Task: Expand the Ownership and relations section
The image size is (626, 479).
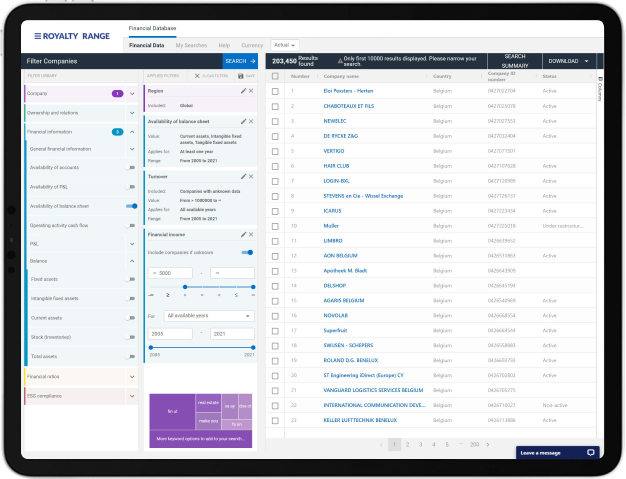Action: 131,112
